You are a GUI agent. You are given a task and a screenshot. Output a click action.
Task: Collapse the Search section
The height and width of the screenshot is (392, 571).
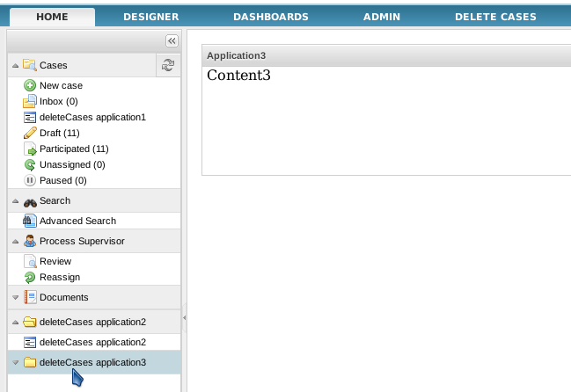click(15, 201)
